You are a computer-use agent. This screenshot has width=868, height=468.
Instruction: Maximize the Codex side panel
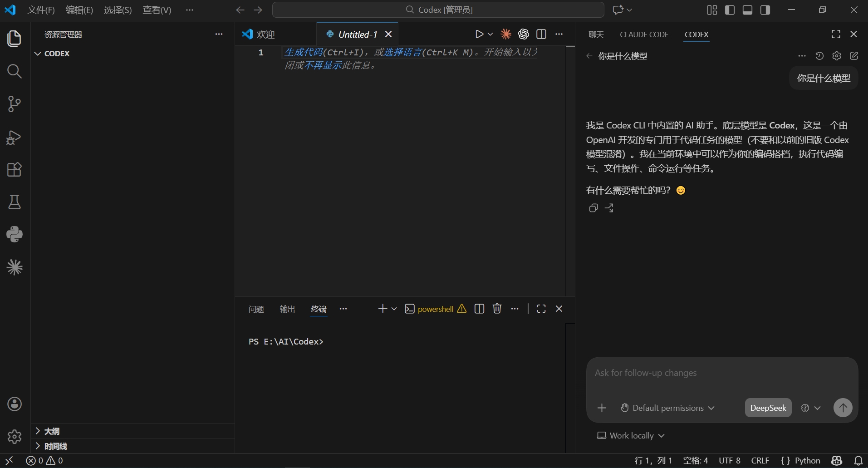tap(836, 34)
